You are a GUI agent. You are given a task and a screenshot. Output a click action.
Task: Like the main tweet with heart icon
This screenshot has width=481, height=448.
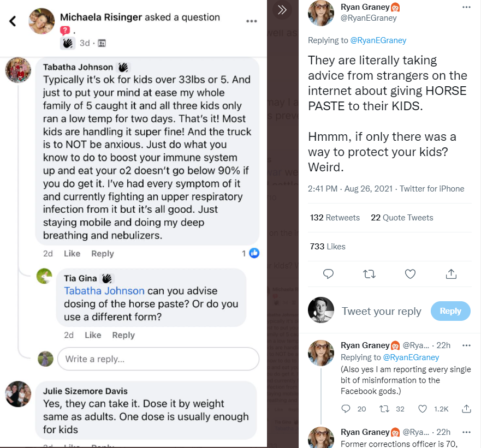point(410,273)
